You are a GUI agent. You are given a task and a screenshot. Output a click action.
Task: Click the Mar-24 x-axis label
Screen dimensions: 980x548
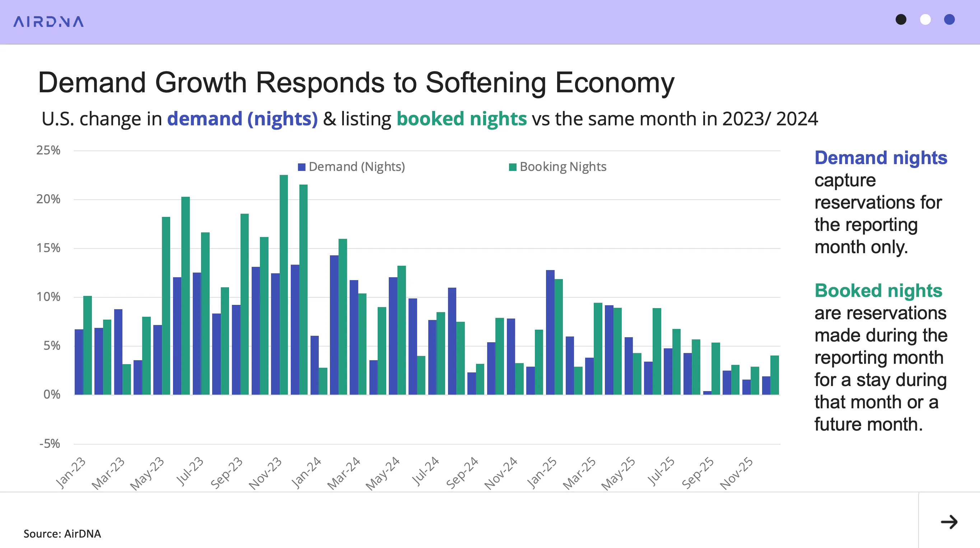pos(344,473)
